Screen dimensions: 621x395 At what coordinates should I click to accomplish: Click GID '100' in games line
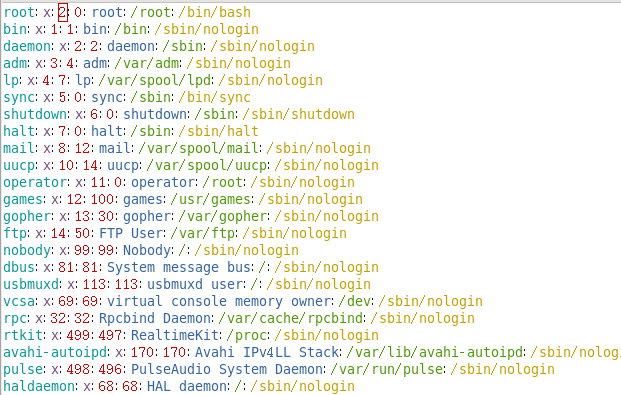pos(102,200)
